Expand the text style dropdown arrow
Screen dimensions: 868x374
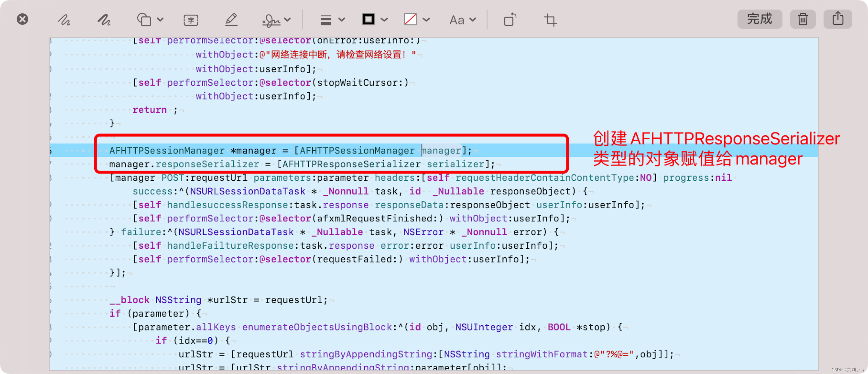tap(473, 20)
